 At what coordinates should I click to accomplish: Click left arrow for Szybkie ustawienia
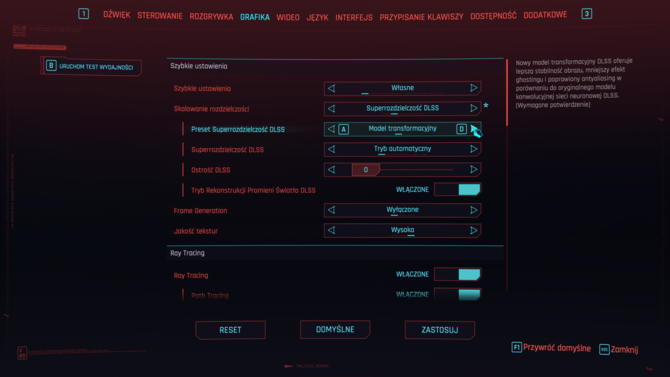331,88
